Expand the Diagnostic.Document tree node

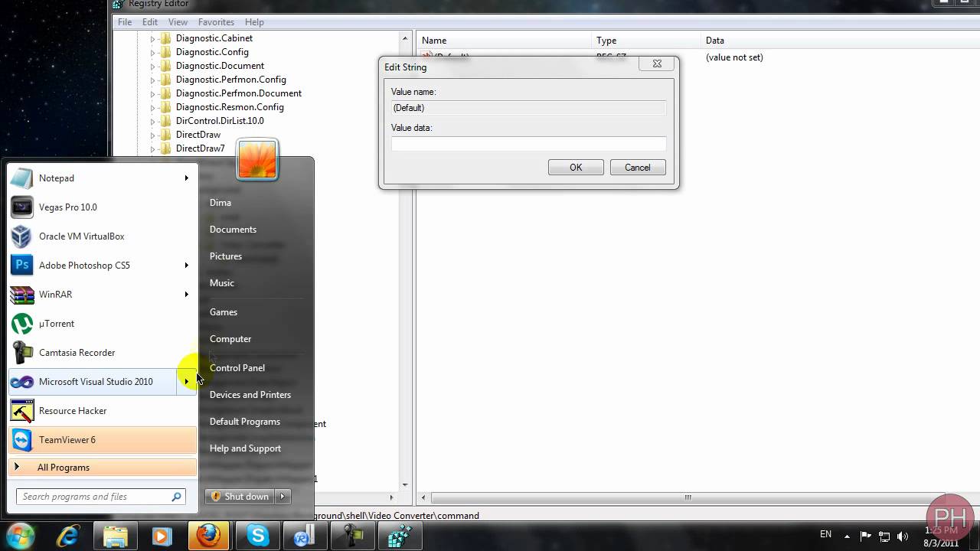pos(152,66)
